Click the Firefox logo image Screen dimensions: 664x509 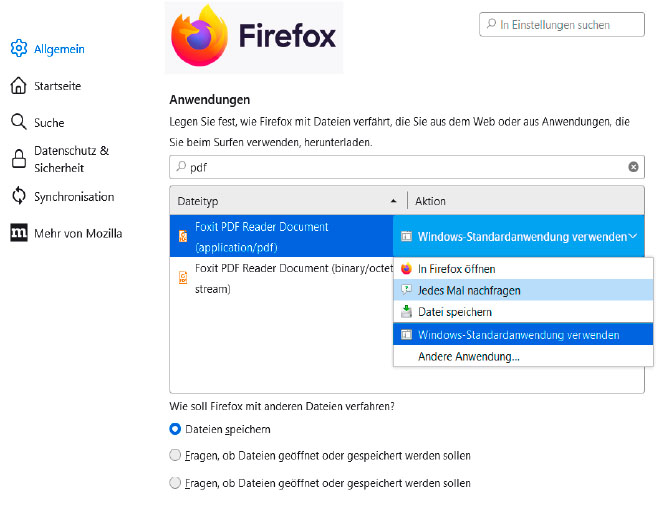pyautogui.click(x=254, y=37)
